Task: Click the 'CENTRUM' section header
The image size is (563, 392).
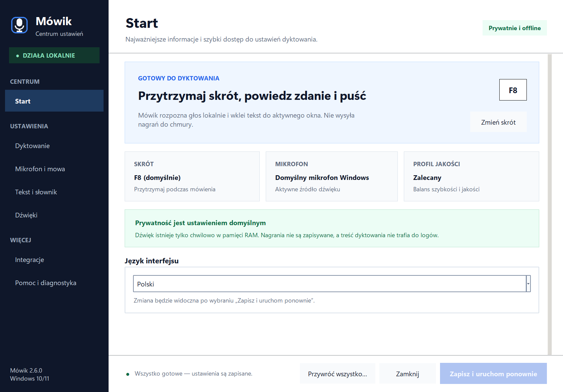Action: 25,81
